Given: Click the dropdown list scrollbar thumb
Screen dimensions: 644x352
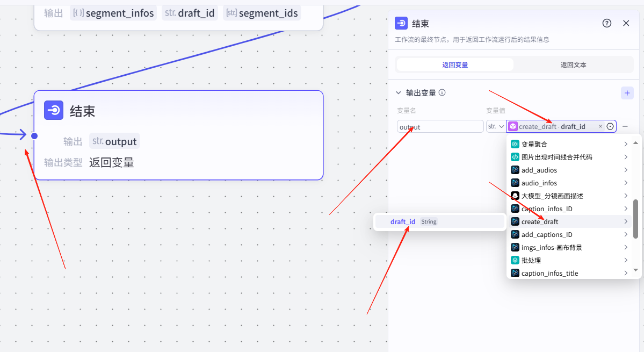Looking at the screenshot, I should point(636,219).
